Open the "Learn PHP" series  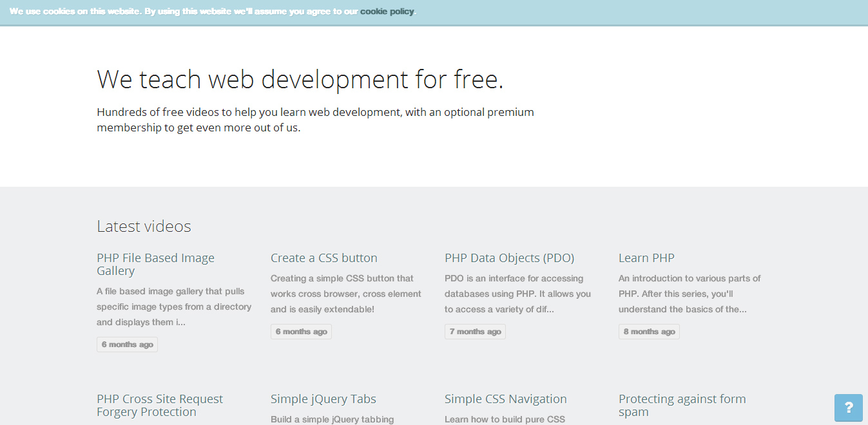(646, 258)
